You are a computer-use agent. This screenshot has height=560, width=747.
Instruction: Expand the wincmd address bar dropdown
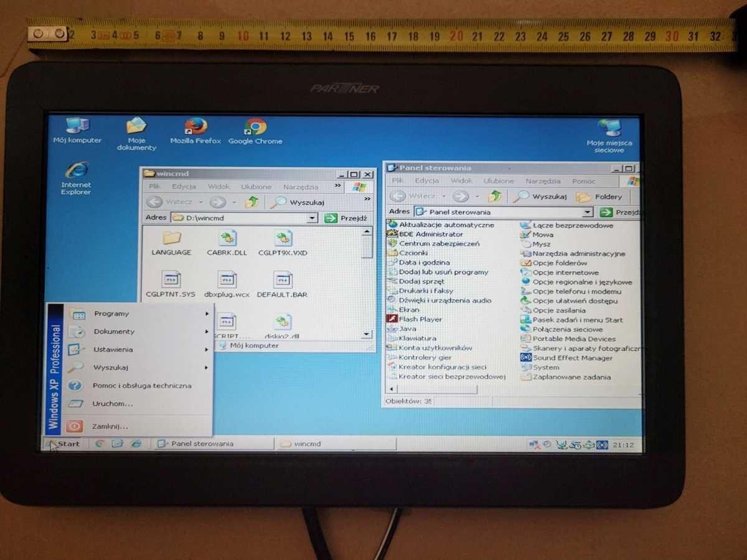click(312, 218)
